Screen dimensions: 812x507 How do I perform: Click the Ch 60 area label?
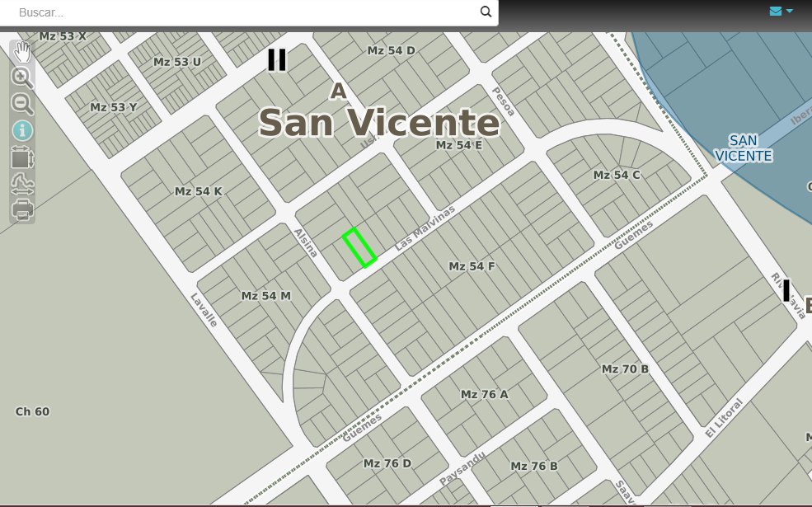(33, 411)
